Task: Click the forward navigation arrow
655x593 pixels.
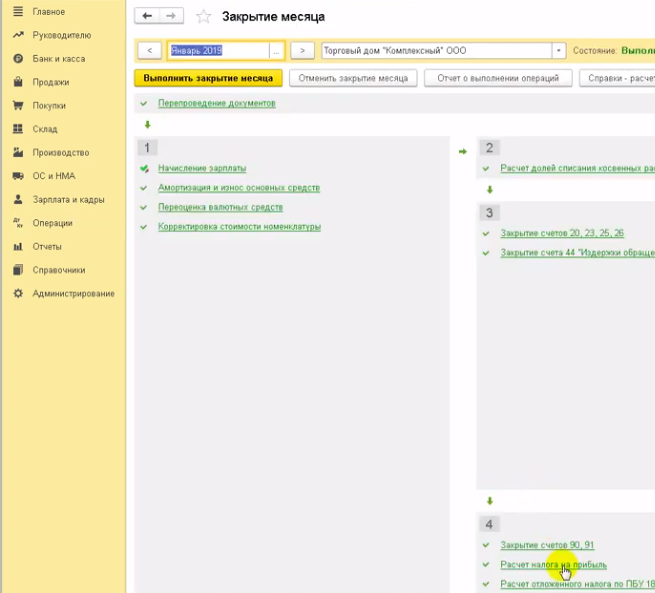Action: pos(171,17)
